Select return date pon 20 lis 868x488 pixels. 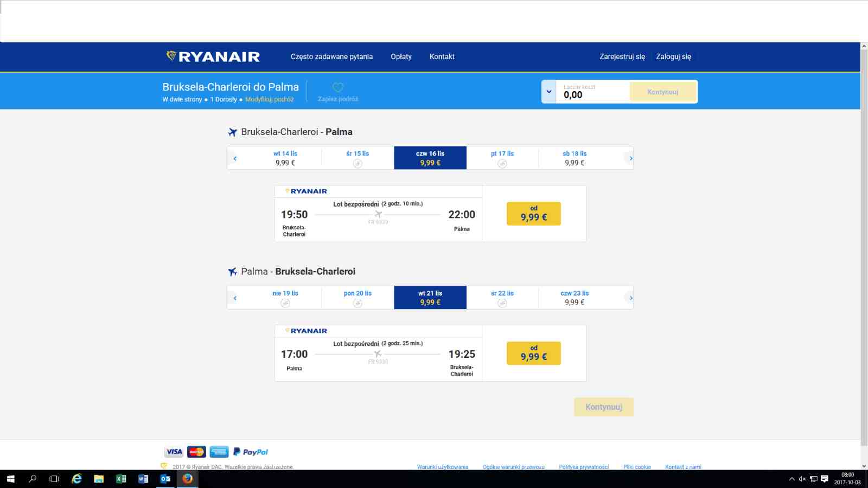pos(358,298)
